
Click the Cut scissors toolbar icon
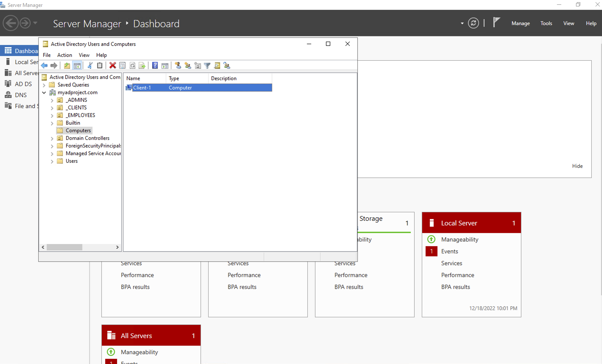pyautogui.click(x=90, y=65)
